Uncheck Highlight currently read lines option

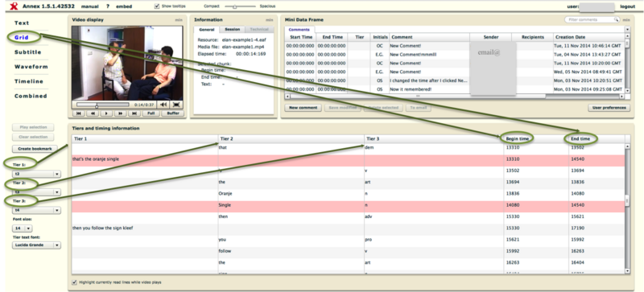tap(74, 282)
